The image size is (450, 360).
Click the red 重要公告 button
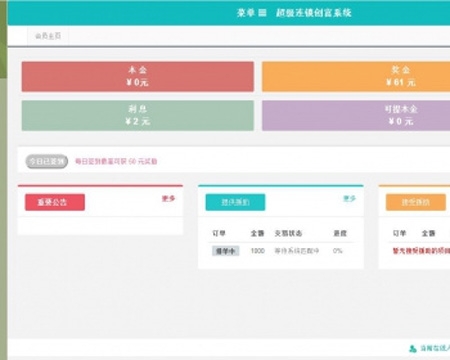(x=55, y=202)
